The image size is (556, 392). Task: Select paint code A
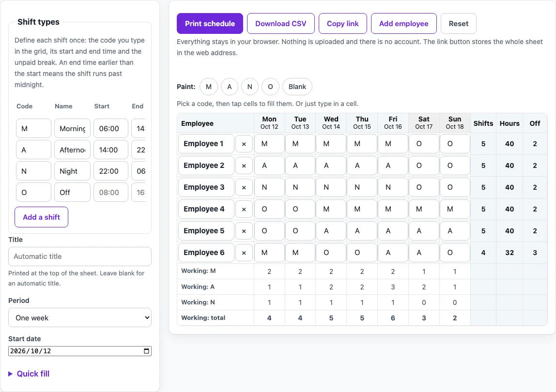pyautogui.click(x=230, y=87)
